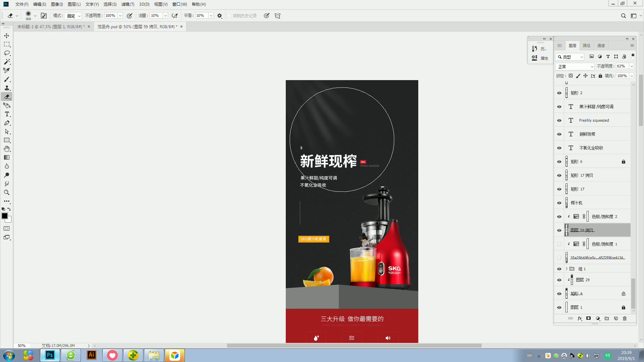The width and height of the screenshot is (644, 362).
Task: Open brush settings panel icon
Action: click(44, 16)
